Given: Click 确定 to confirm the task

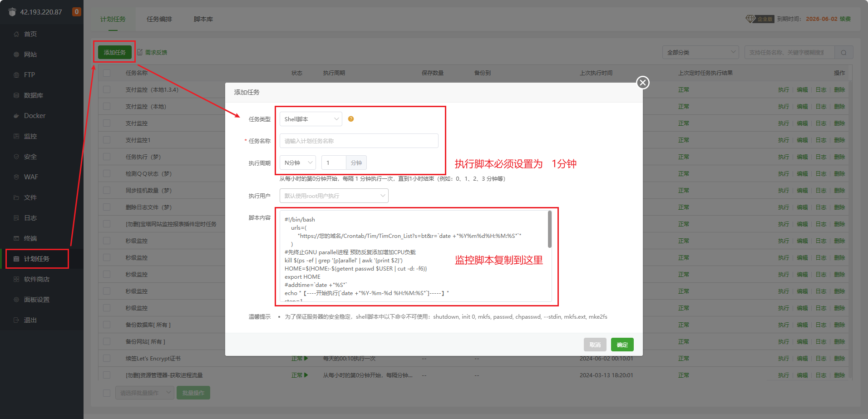Looking at the screenshot, I should [x=622, y=345].
